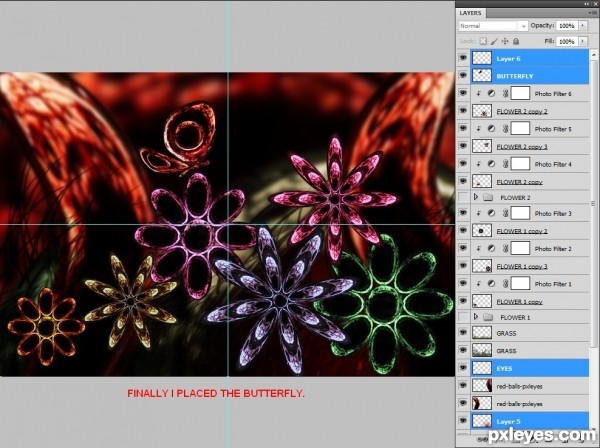Image resolution: width=600 pixels, height=448 pixels.
Task: Expand the FLOWER 2 group triangle
Action: 476,197
